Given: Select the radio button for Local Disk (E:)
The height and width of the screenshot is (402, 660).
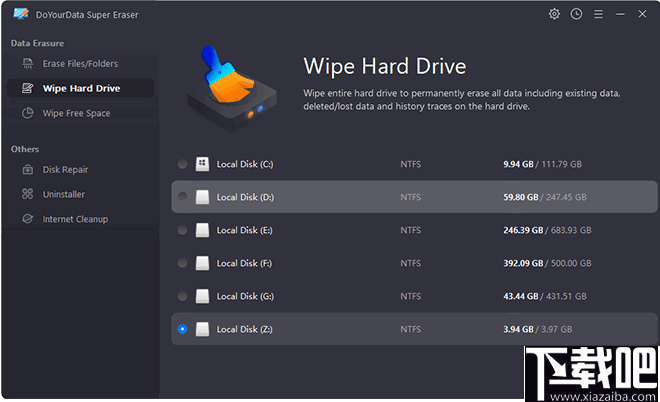Looking at the screenshot, I should [182, 230].
